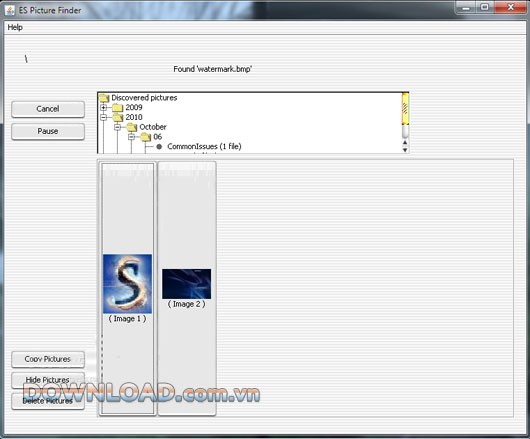Click the tree scrollbar down arrow
Image resolution: width=530 pixels, height=439 pixels.
pyautogui.click(x=405, y=150)
